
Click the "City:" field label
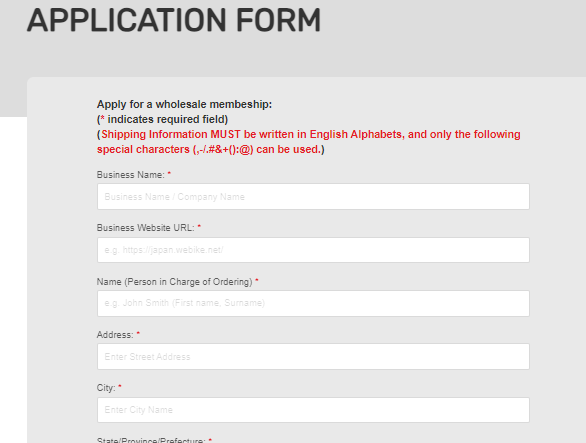coord(106,388)
